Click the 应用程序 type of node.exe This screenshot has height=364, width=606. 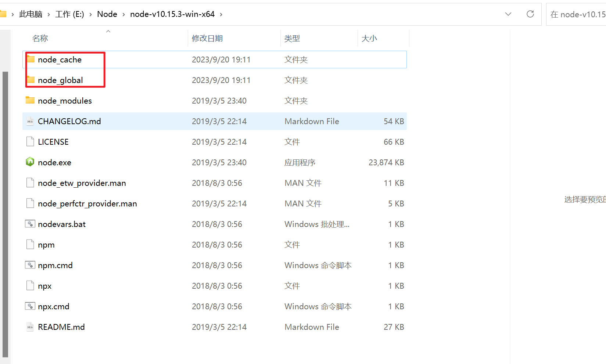click(300, 162)
